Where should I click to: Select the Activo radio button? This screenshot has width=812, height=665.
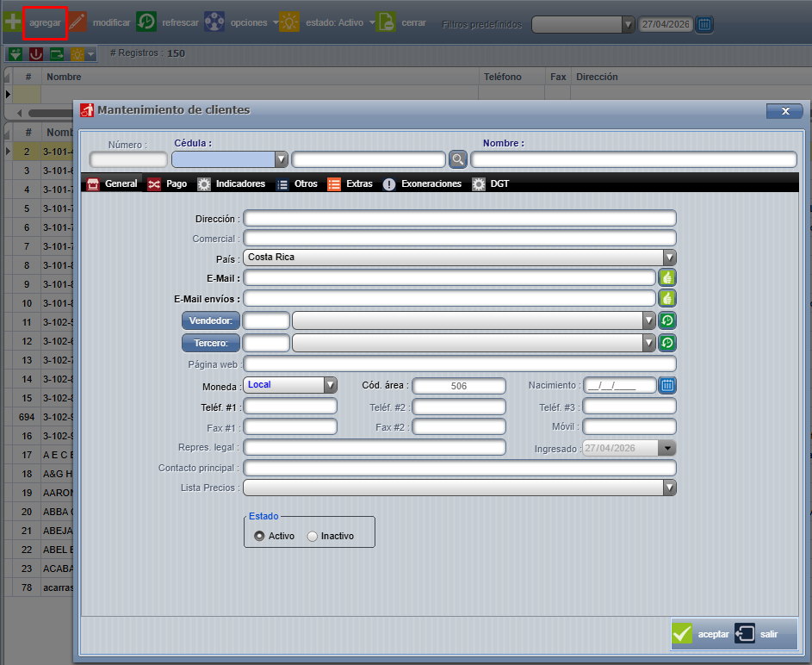click(259, 536)
